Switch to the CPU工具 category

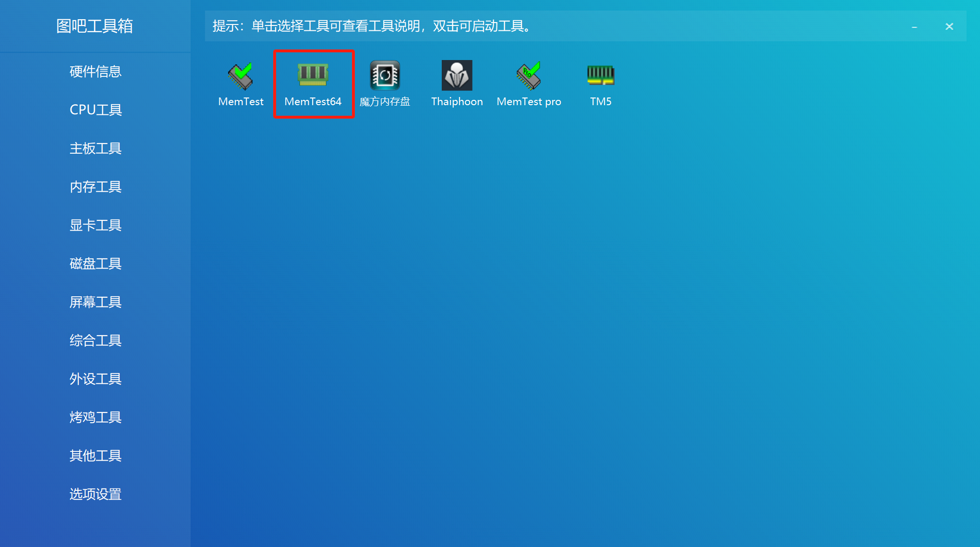pos(95,110)
